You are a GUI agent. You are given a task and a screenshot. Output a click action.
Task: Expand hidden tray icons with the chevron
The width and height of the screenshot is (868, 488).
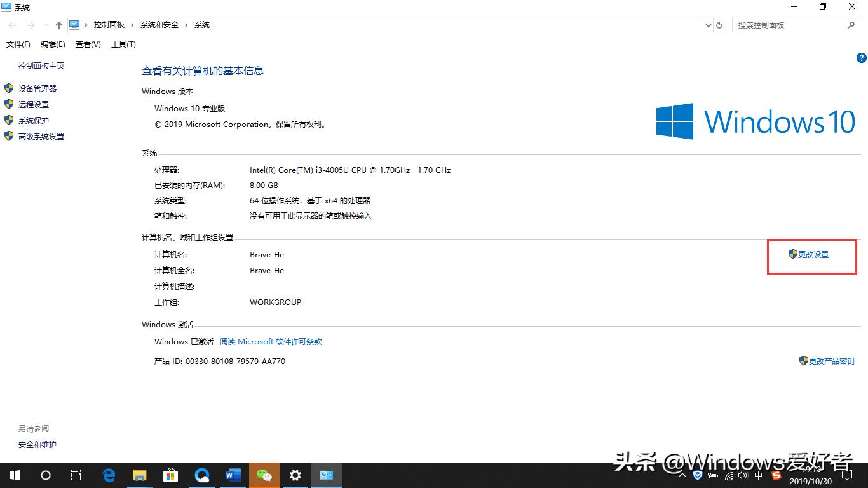pyautogui.click(x=682, y=475)
